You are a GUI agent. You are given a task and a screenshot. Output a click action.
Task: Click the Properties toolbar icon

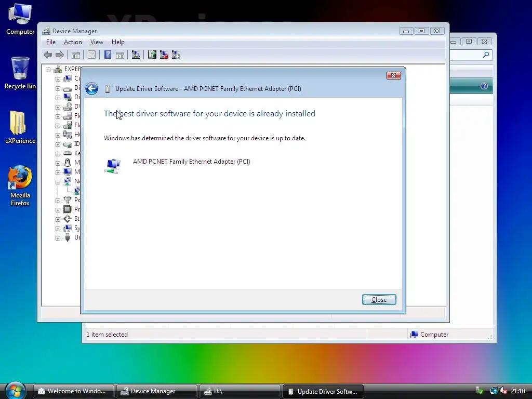(91, 55)
